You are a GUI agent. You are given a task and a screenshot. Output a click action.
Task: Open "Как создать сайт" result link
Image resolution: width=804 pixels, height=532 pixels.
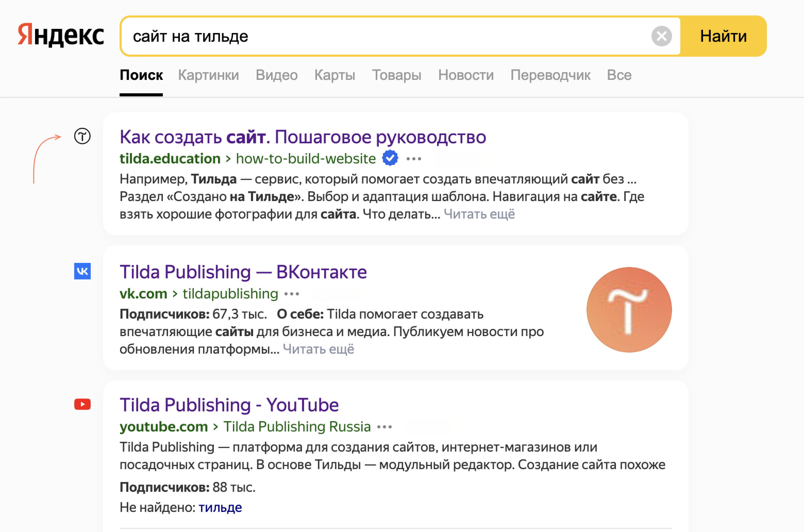(x=303, y=137)
